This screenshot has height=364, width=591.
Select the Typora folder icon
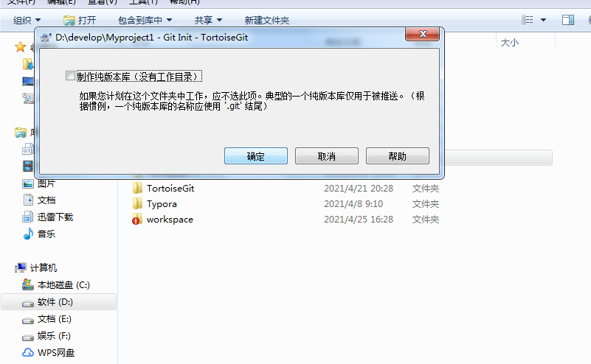tap(137, 203)
